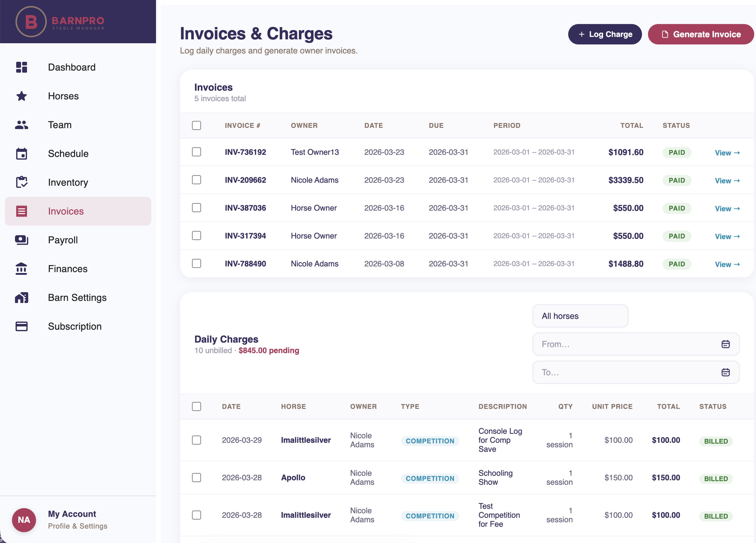Click the Finances bank icon
756x543 pixels.
[x=21, y=269]
